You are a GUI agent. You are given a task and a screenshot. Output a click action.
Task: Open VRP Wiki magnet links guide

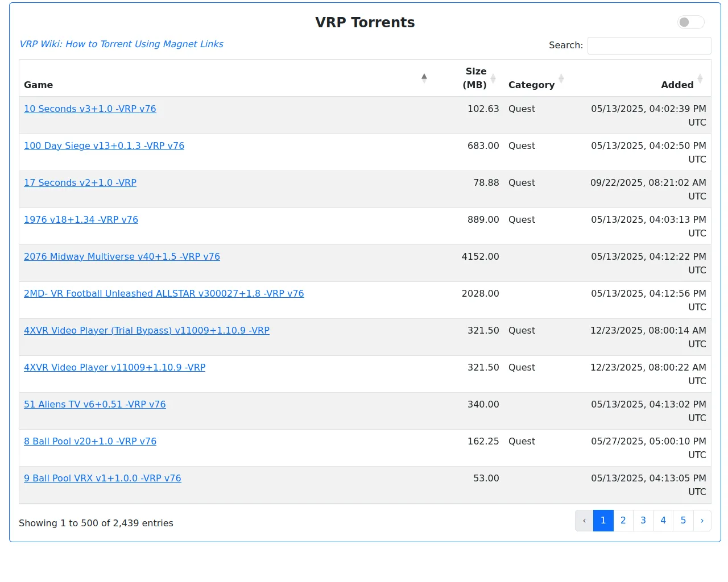[x=121, y=44]
